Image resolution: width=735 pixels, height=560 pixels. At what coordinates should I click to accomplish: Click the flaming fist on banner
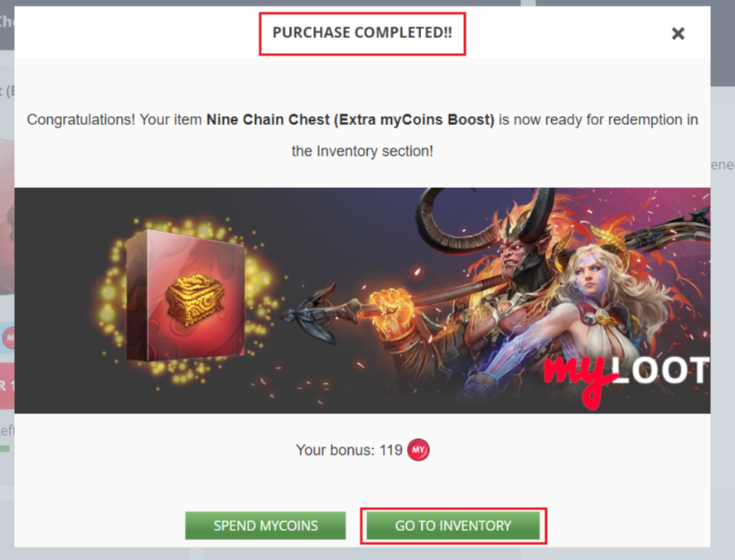tap(392, 310)
